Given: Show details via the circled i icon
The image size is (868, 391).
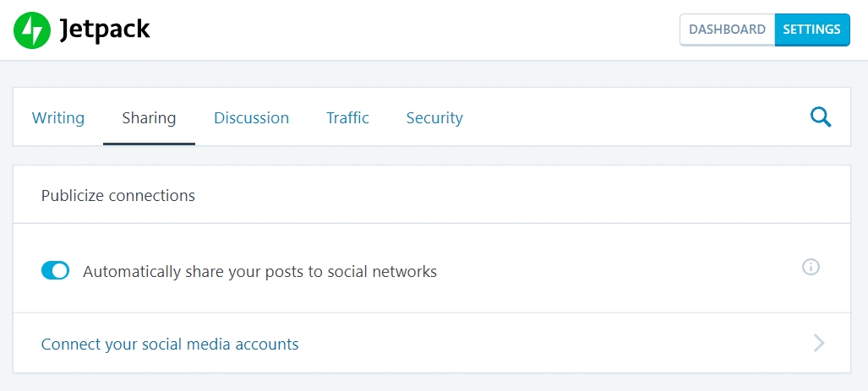Looking at the screenshot, I should coord(811,267).
